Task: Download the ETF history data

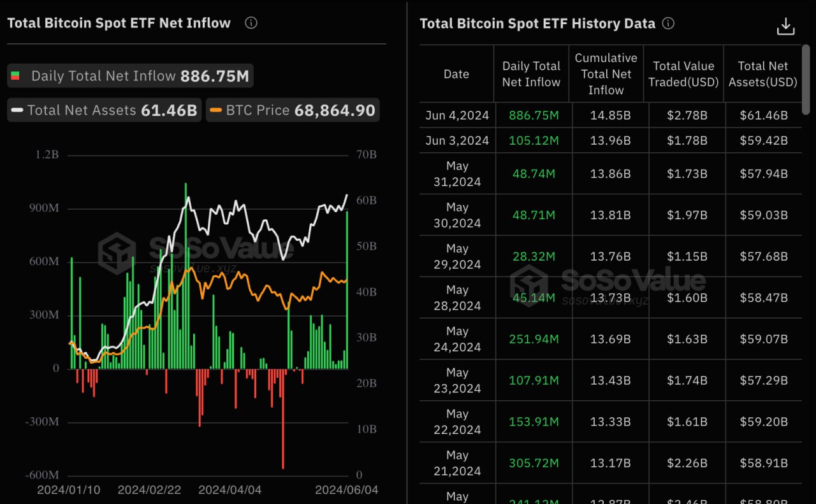Action: [785, 26]
